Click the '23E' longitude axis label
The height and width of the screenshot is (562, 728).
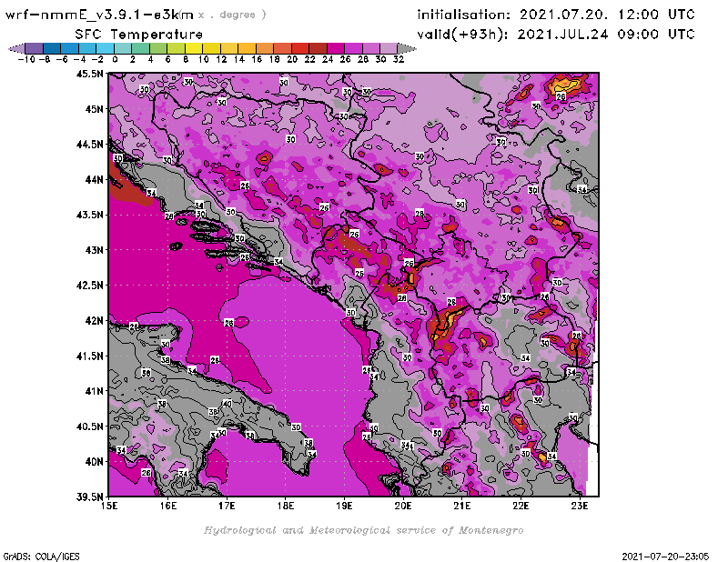(x=580, y=506)
